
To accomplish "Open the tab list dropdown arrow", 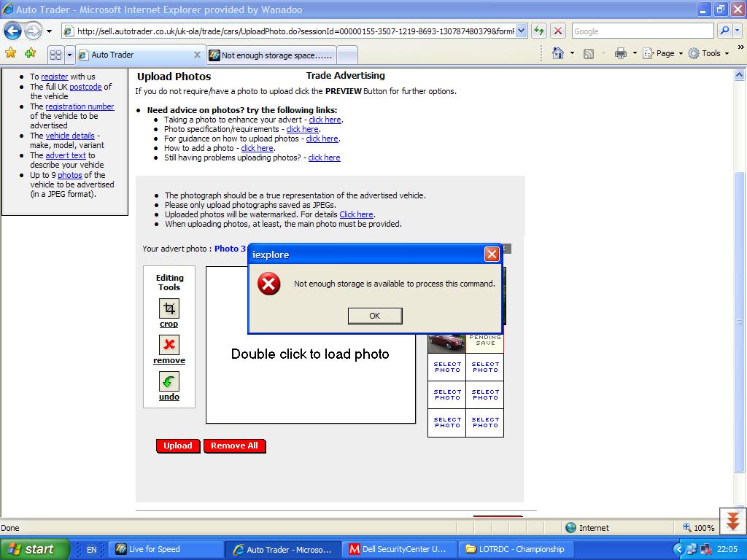I will [x=69, y=55].
